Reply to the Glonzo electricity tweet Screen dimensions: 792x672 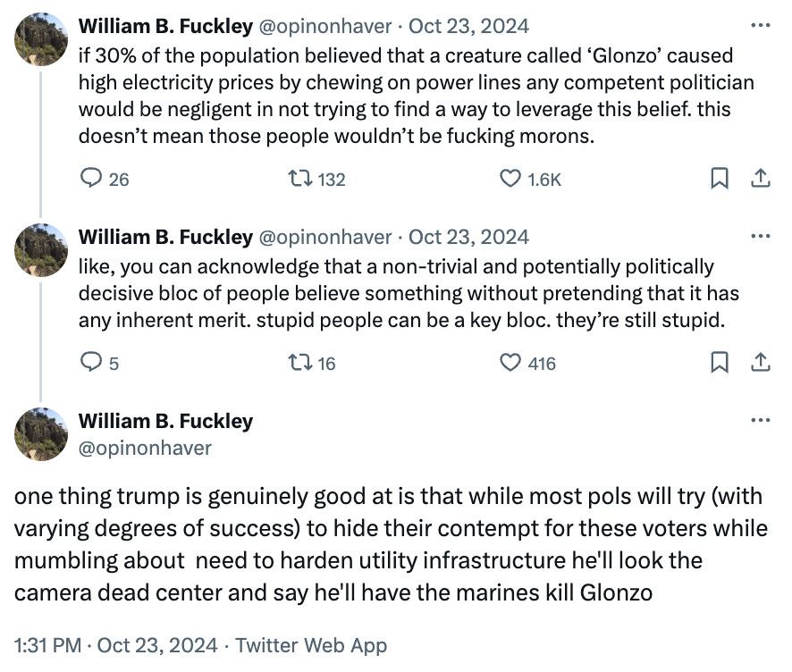tap(93, 180)
